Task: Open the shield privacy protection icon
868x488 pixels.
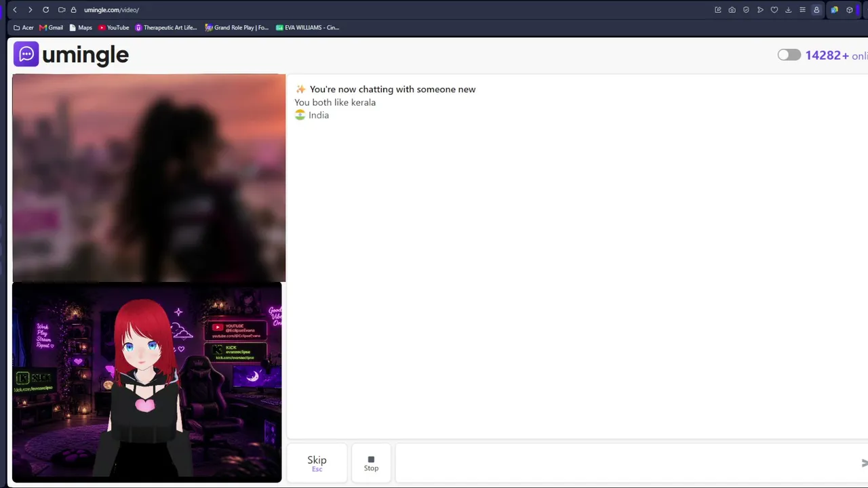Action: (746, 9)
